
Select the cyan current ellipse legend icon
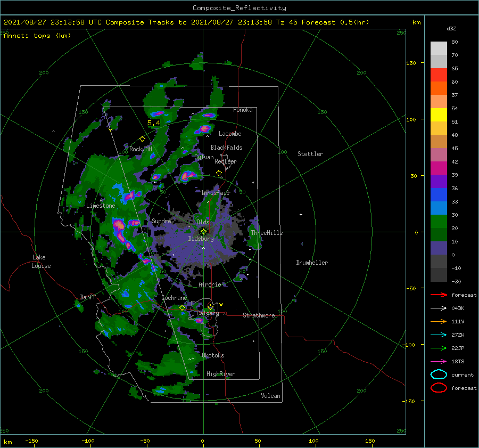tap(439, 374)
